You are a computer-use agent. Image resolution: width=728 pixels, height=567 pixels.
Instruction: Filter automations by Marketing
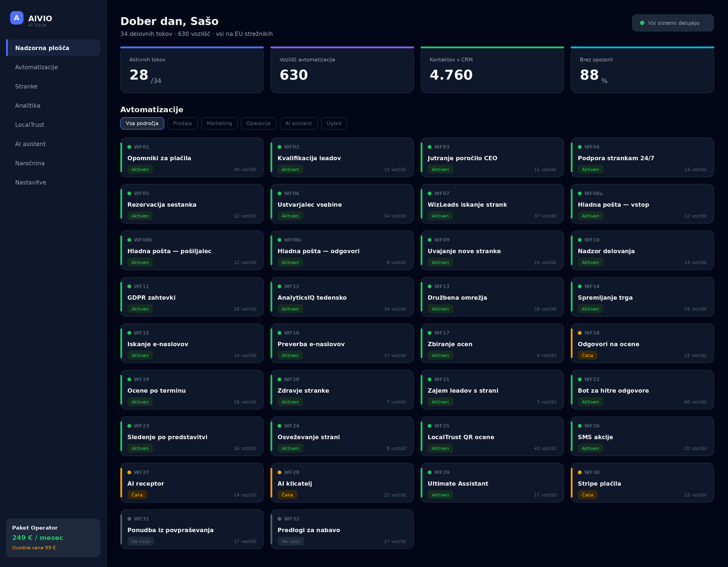(x=219, y=123)
